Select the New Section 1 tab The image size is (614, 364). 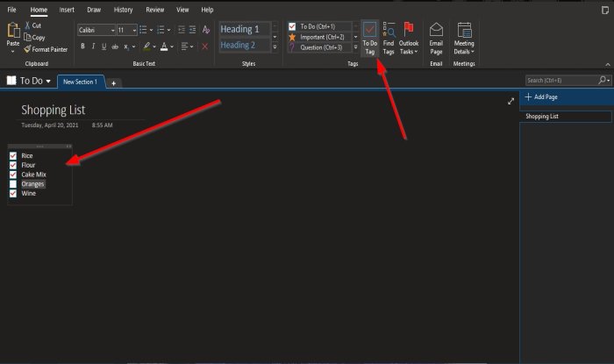[x=81, y=82]
